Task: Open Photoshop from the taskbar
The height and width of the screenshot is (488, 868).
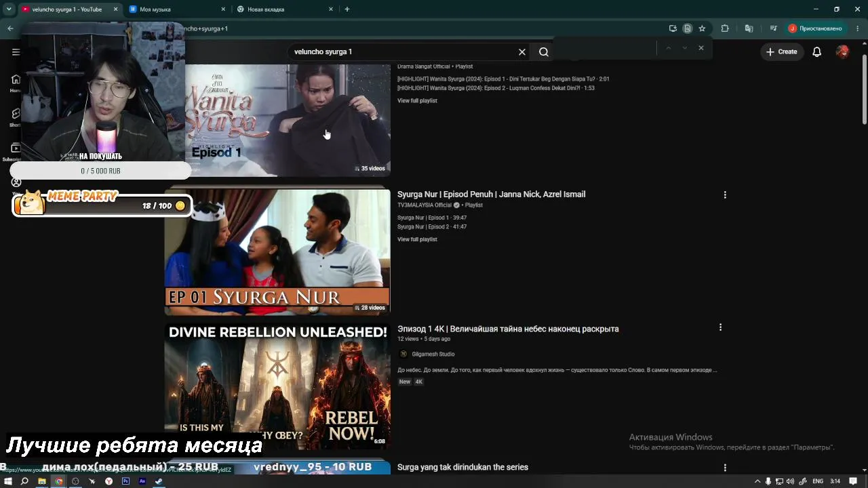Action: click(x=125, y=481)
